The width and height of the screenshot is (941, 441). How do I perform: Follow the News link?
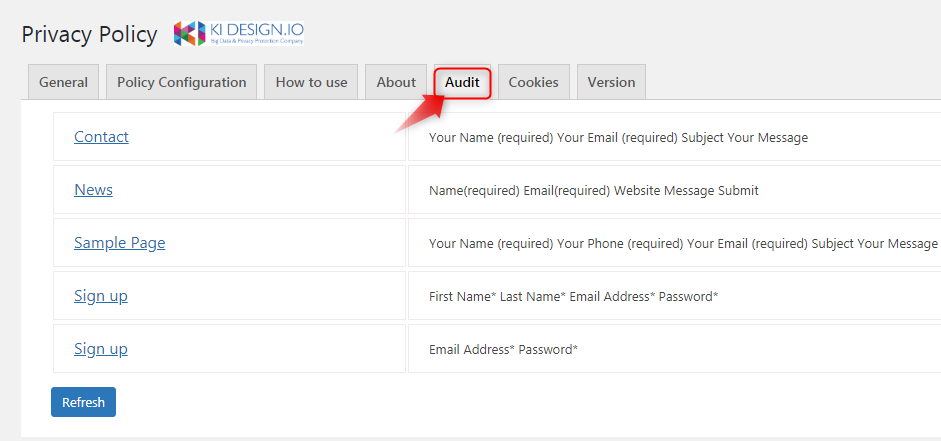94,190
